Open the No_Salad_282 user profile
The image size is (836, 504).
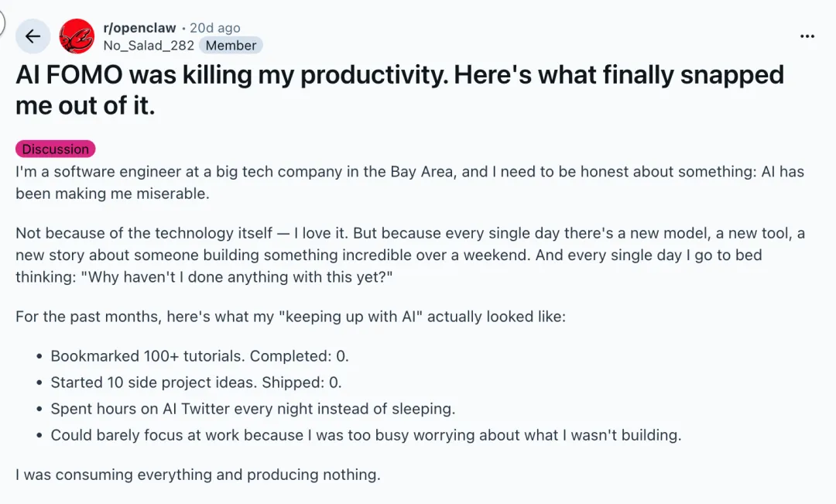(x=149, y=46)
